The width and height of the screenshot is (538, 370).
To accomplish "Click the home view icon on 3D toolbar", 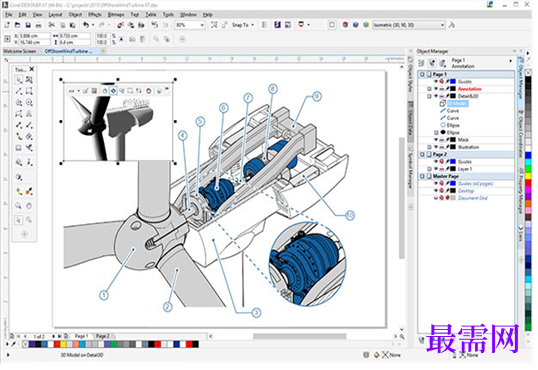I will pos(149,91).
